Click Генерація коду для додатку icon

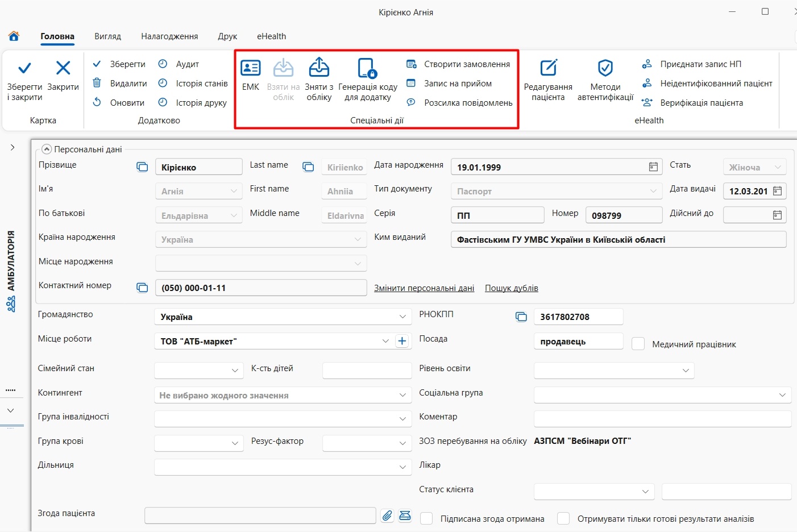click(367, 68)
